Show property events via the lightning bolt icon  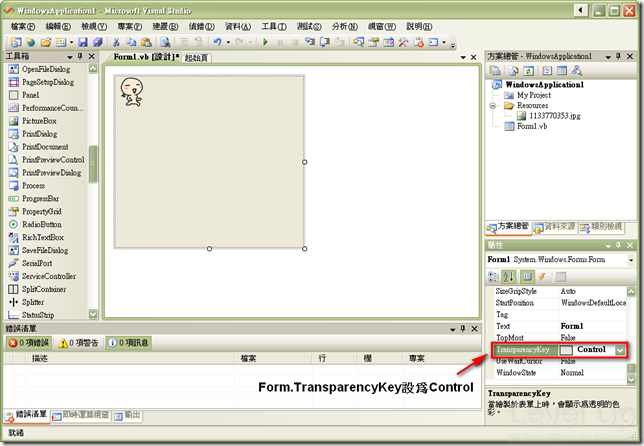tap(542, 277)
